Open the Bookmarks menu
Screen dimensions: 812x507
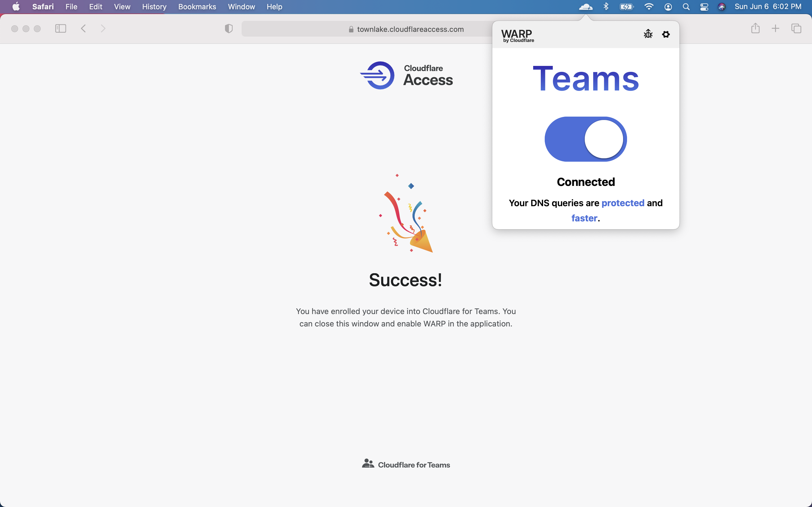[197, 6]
